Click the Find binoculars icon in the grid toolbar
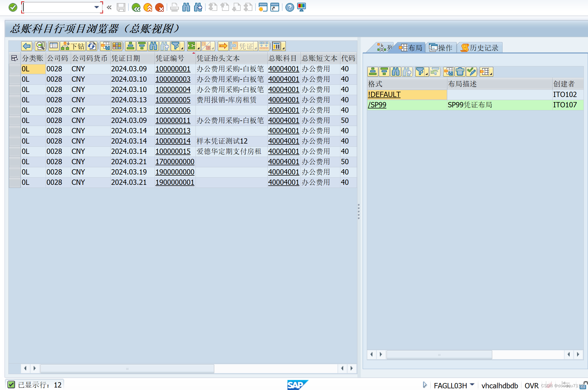This screenshot has height=390, width=588. pyautogui.click(x=153, y=46)
